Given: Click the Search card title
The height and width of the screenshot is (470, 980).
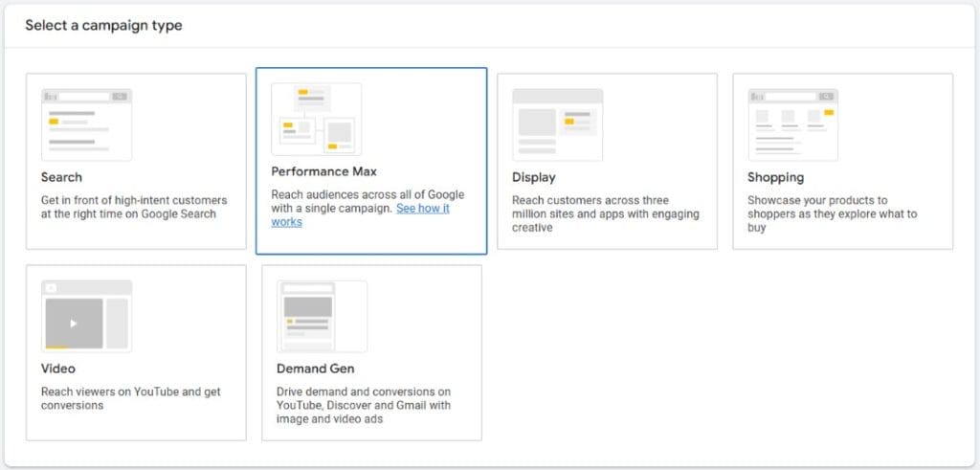Looking at the screenshot, I should tap(61, 177).
